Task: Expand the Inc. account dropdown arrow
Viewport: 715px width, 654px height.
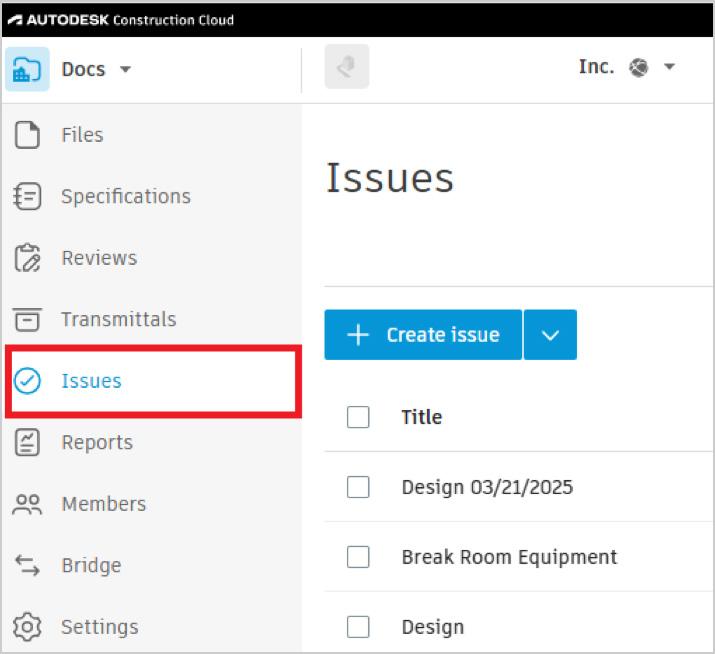Action: coord(669,68)
